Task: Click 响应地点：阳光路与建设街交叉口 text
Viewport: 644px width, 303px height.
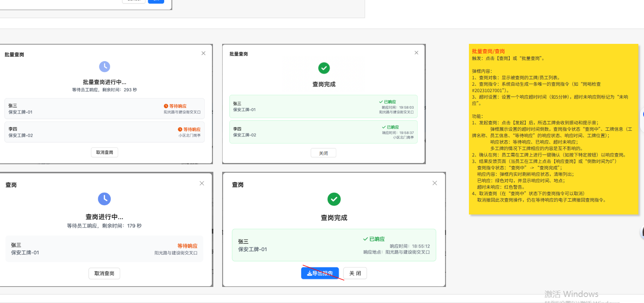Action: click(396, 252)
